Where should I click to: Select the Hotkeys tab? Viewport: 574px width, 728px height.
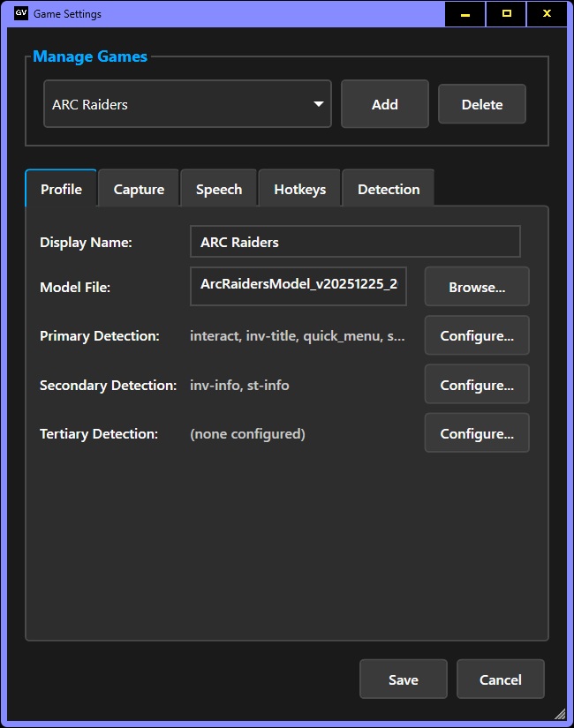(299, 188)
